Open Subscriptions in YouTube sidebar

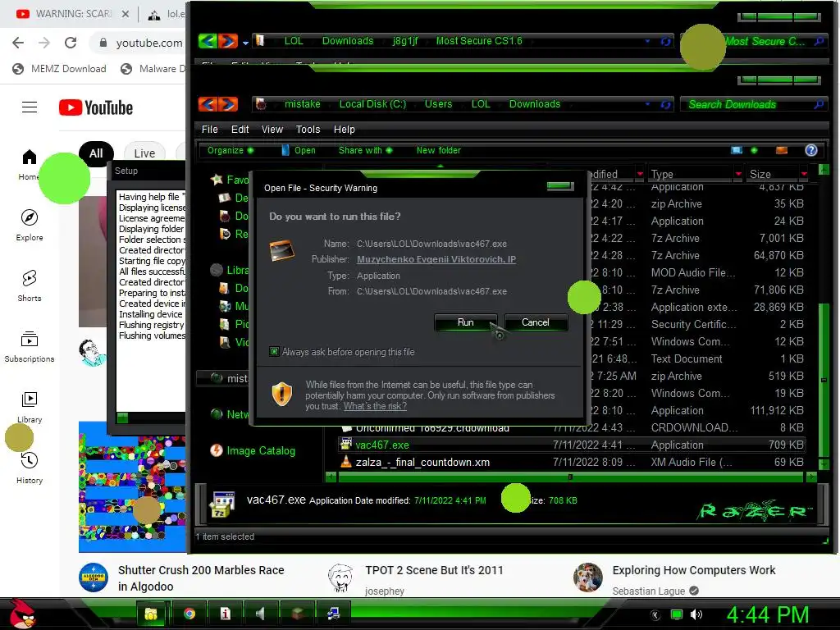coord(29,346)
